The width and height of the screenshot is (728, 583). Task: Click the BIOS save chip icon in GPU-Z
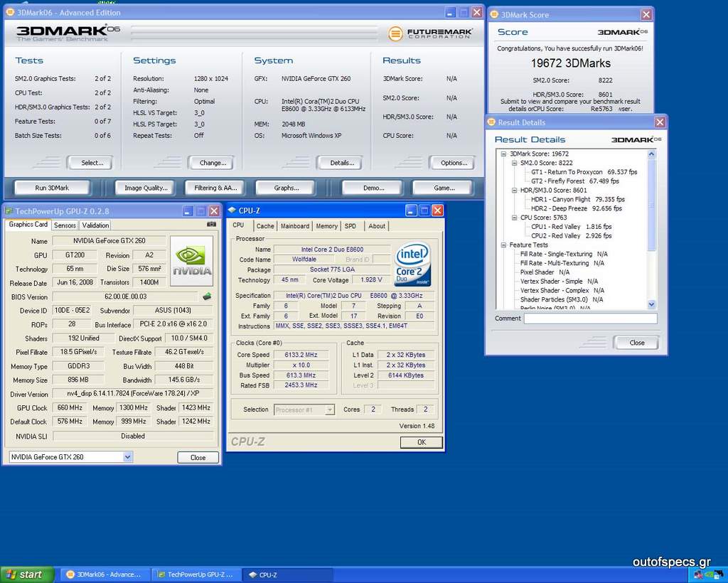click(x=207, y=296)
